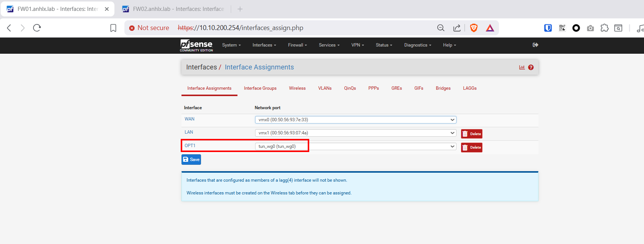
Task: Switch to the VLANs tab
Action: (325, 88)
